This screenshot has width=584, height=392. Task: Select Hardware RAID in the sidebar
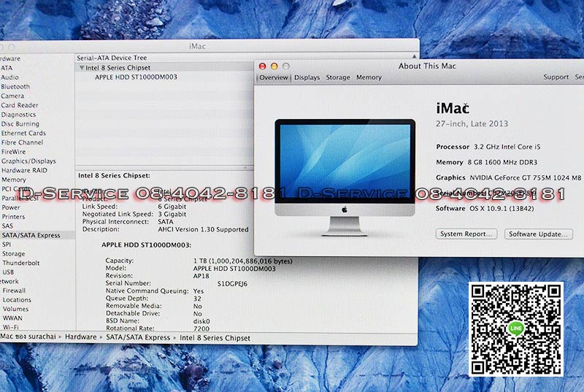(x=24, y=170)
